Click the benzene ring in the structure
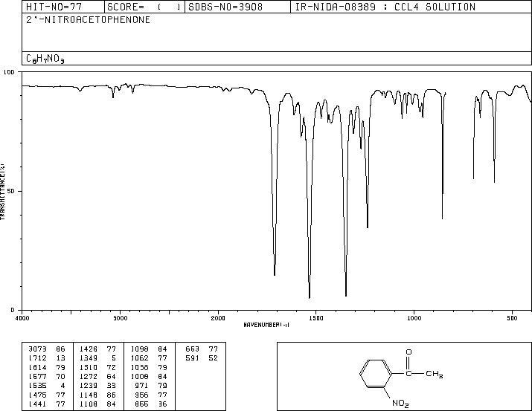 point(376,374)
